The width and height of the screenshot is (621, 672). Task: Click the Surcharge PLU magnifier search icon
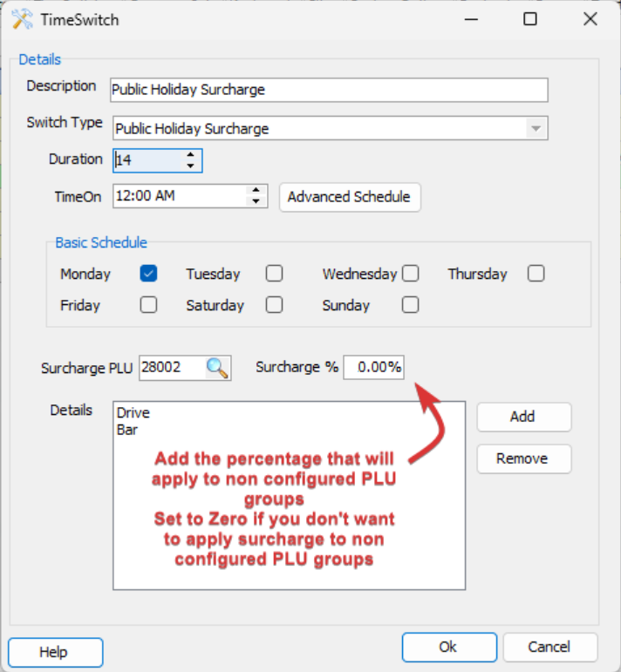[x=217, y=368]
